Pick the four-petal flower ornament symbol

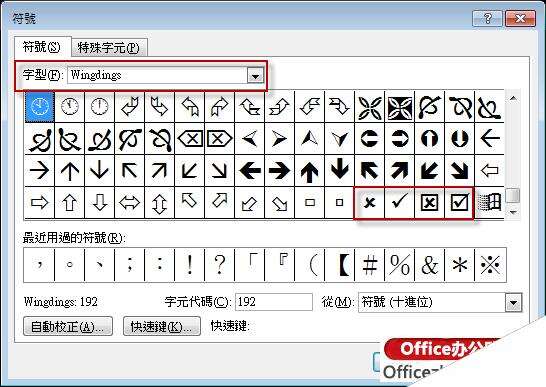(x=369, y=107)
